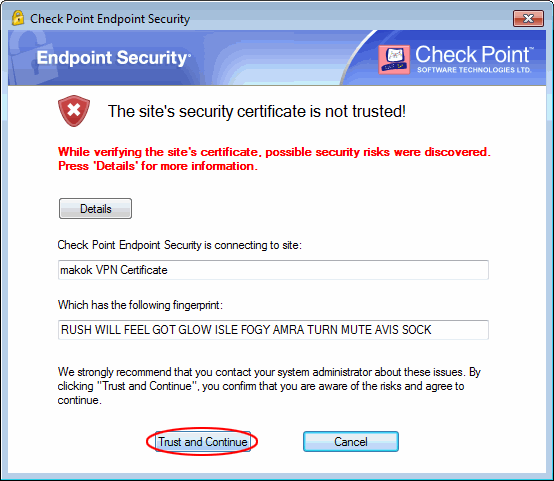Image resolution: width=554 pixels, height=481 pixels.
Task: Focus the makok VPN Certificate field
Action: tap(273, 270)
